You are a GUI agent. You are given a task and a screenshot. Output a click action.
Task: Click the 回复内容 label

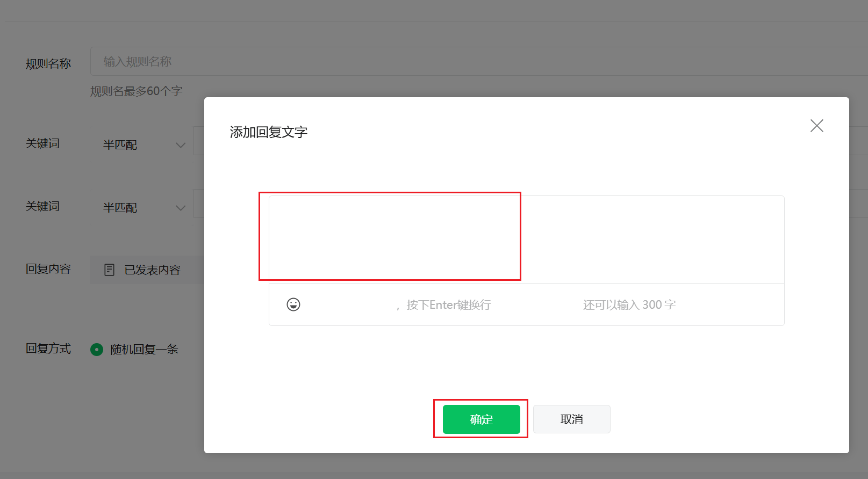[48, 269]
